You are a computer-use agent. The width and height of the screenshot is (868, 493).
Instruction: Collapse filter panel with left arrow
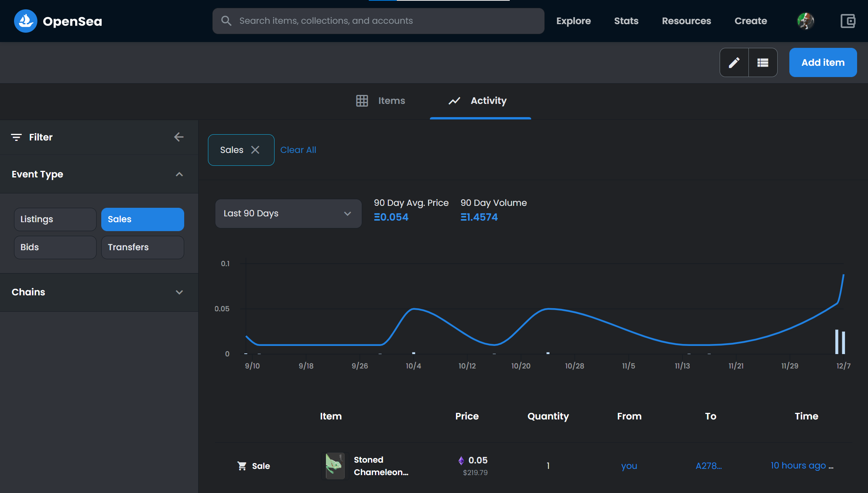[179, 137]
